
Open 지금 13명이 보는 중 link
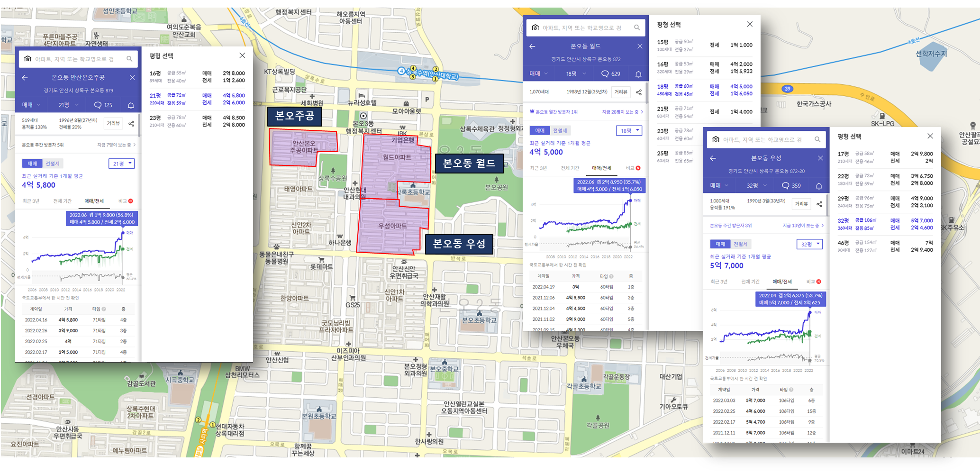(803, 226)
